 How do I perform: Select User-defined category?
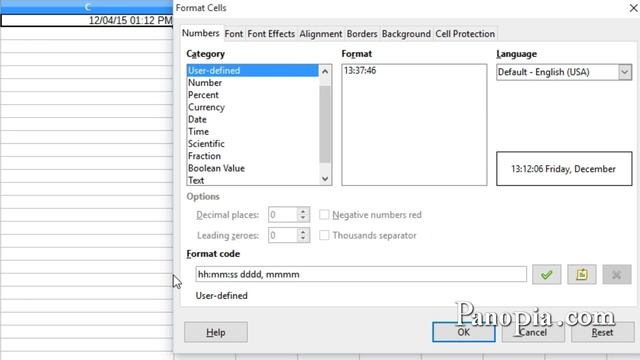(253, 71)
